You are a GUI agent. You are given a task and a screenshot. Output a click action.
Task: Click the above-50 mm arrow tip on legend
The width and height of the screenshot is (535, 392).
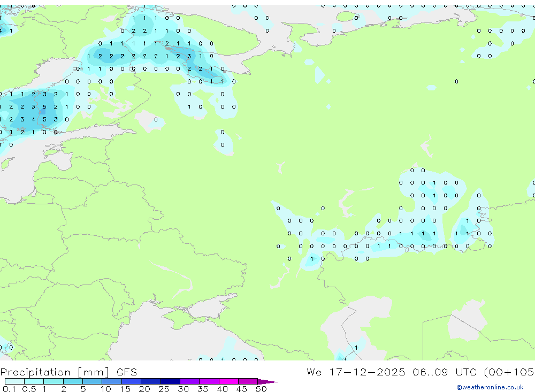[x=268, y=381]
